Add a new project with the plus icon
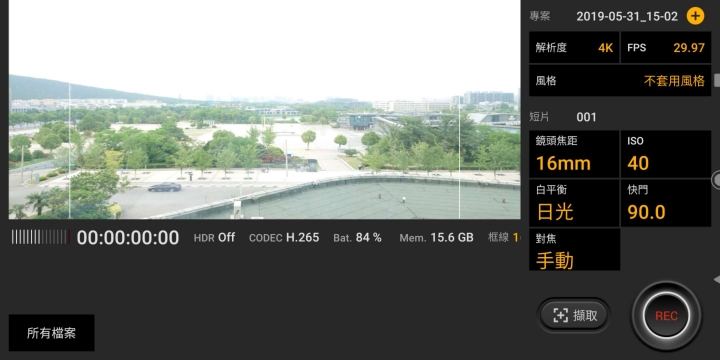Viewport: 720px width, 360px height. click(695, 16)
